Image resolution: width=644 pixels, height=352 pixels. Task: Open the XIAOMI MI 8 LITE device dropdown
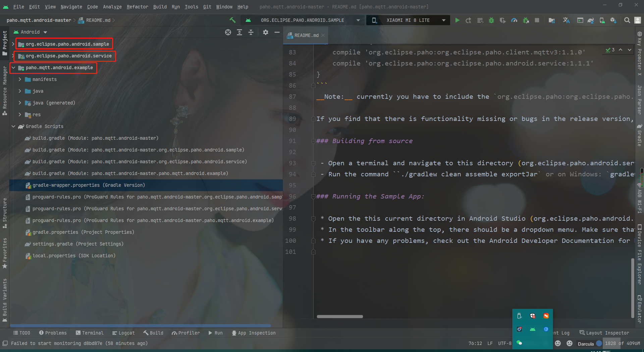tap(408, 20)
